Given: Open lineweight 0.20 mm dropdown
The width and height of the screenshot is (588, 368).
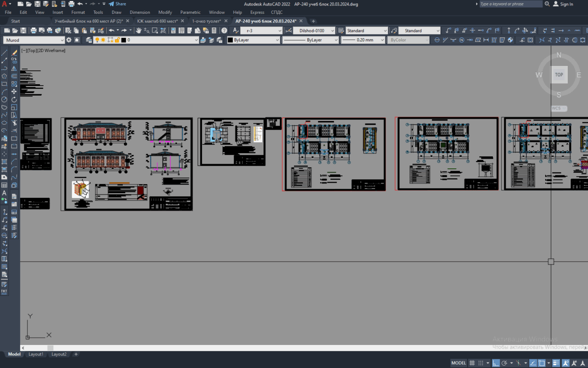Looking at the screenshot, I should point(363,40).
